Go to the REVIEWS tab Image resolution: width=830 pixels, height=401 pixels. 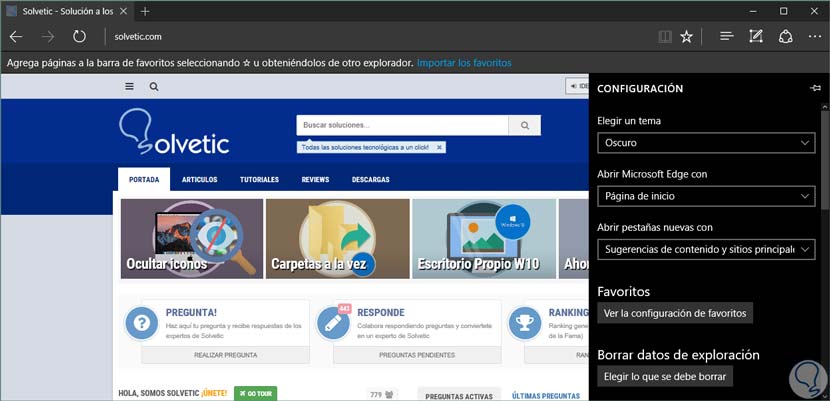[315, 179]
